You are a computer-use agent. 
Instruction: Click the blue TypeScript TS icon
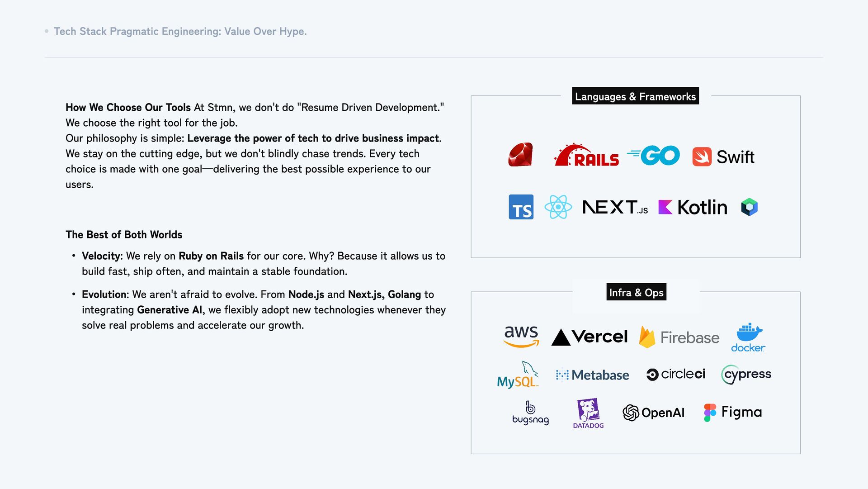click(x=521, y=207)
